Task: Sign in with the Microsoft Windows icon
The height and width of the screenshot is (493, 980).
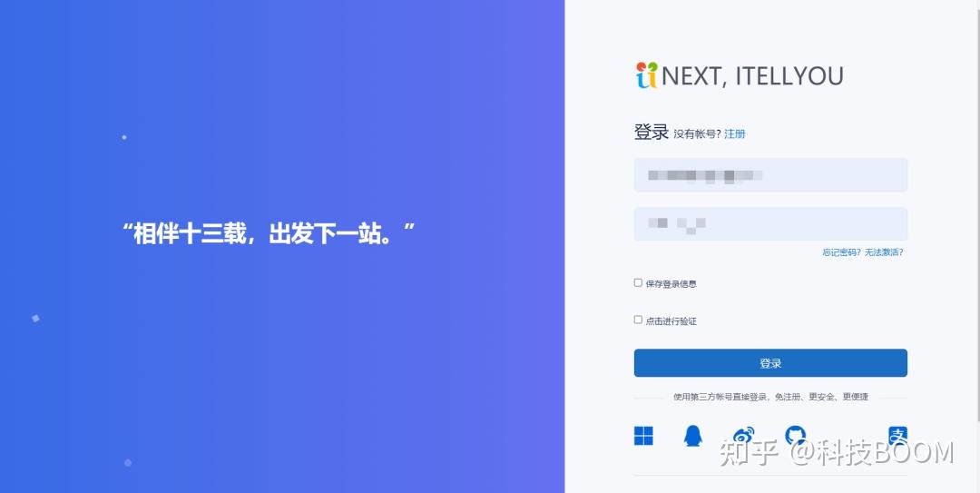Action: pos(643,436)
